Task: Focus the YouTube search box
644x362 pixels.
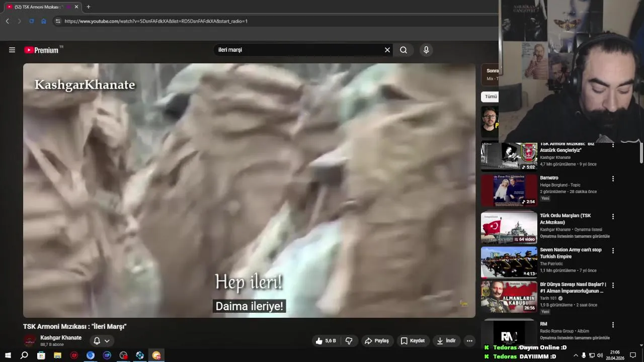Action: (x=299, y=50)
